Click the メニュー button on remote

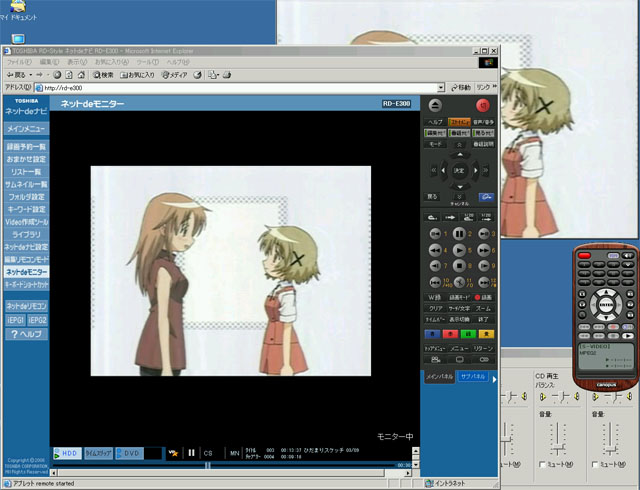point(459,348)
